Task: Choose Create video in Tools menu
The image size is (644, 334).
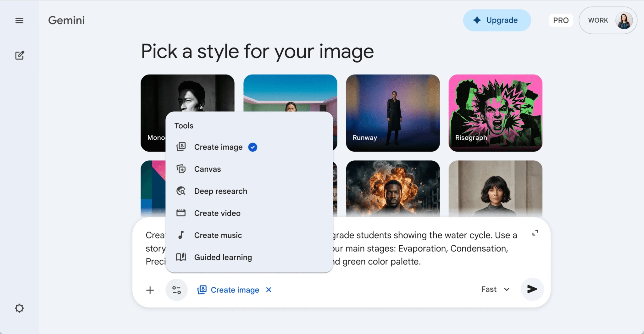Action: (x=217, y=213)
